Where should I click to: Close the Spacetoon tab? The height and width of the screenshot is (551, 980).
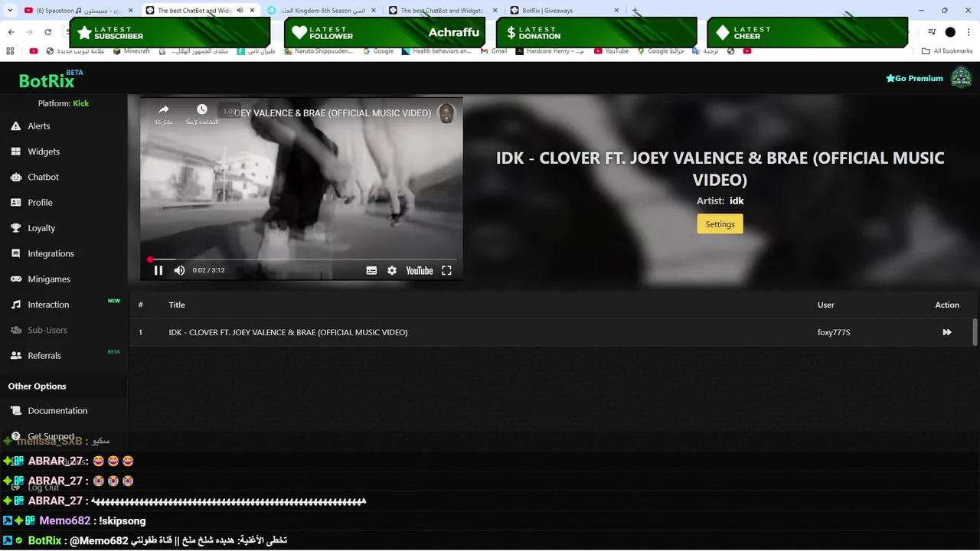130,11
